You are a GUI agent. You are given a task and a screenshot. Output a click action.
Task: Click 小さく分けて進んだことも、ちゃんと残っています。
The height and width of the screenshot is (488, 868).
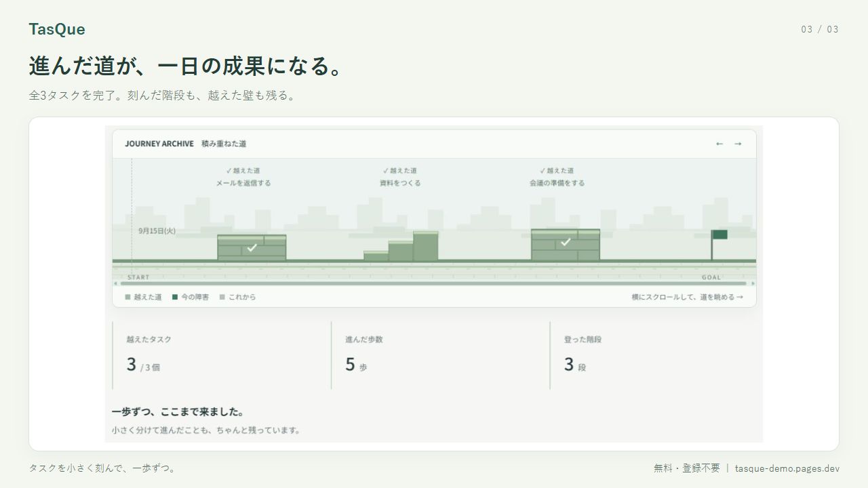point(206,430)
